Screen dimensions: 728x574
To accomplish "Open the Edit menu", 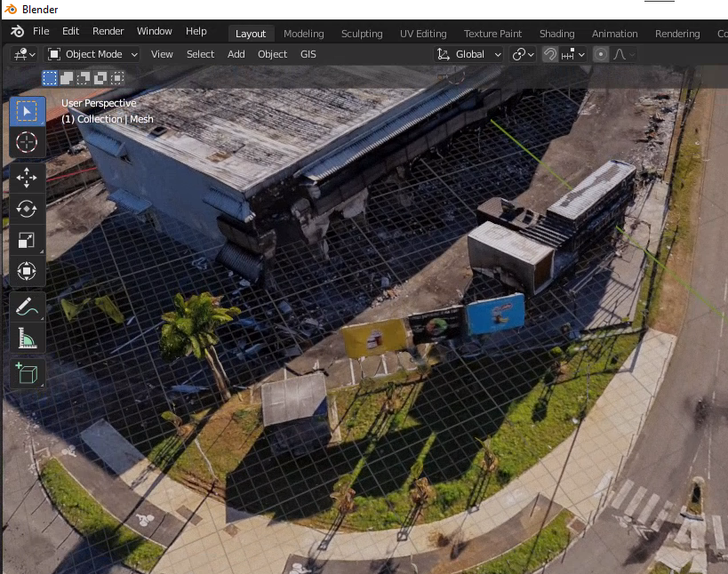I will click(x=71, y=31).
